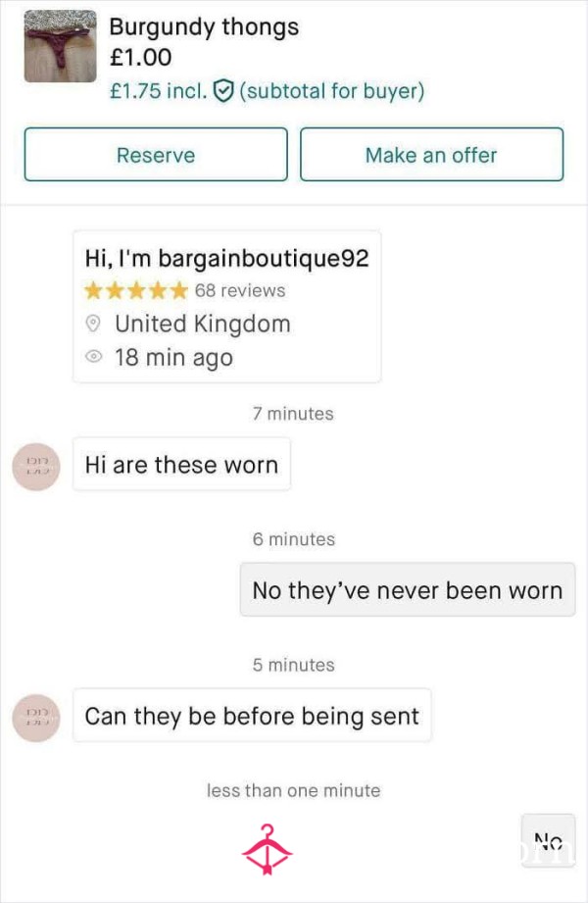The width and height of the screenshot is (588, 903).
Task: Select the 'No' reply bubble
Action: tap(548, 841)
